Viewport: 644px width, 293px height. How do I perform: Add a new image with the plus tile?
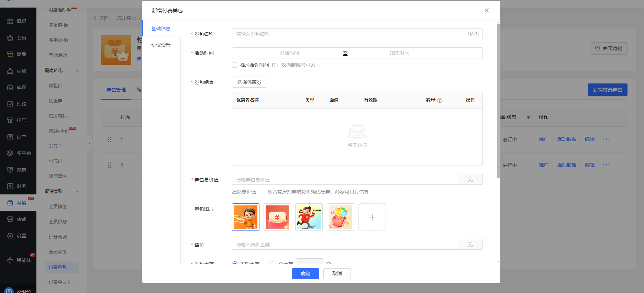(372, 217)
